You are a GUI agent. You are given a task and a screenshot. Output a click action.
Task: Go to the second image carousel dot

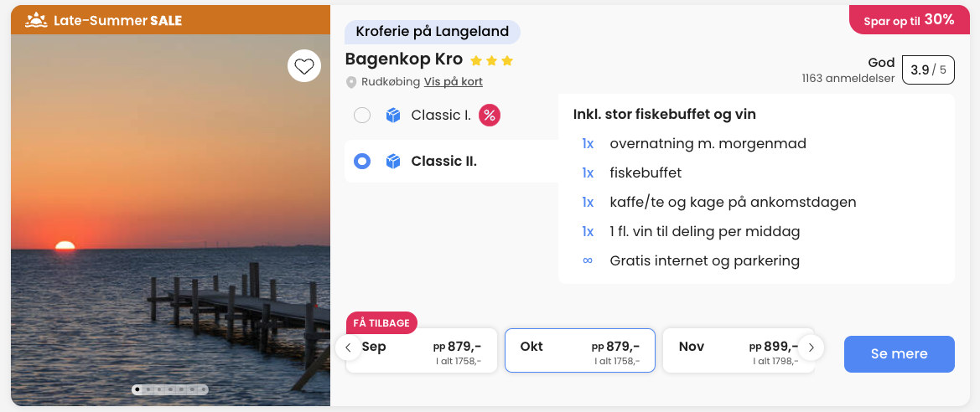click(148, 389)
